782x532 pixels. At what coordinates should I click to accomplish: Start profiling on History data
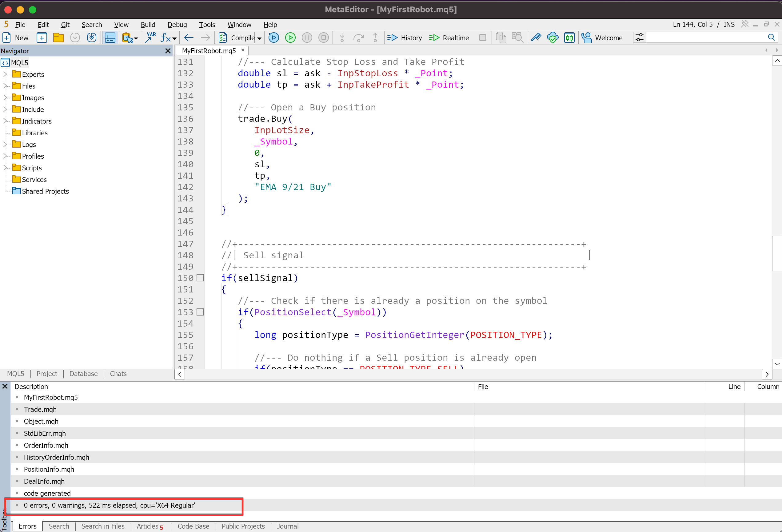click(405, 38)
